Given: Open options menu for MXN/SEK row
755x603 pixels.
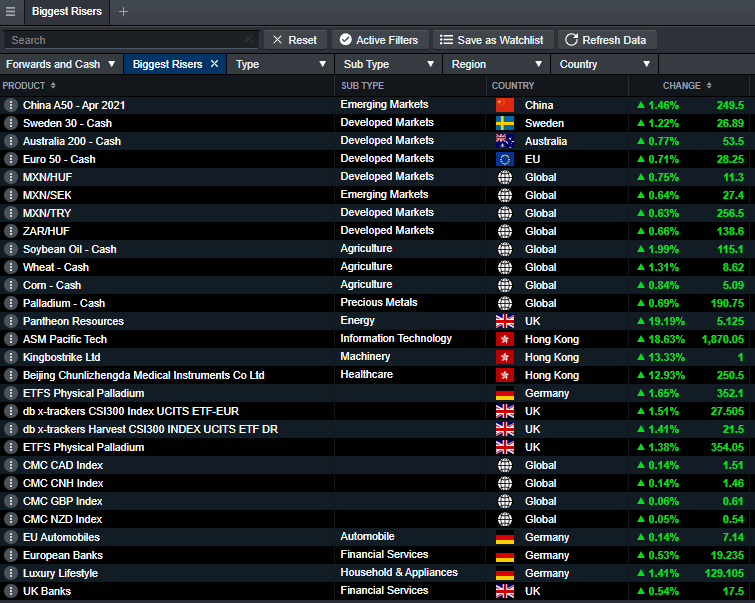Looking at the screenshot, I should tap(11, 195).
